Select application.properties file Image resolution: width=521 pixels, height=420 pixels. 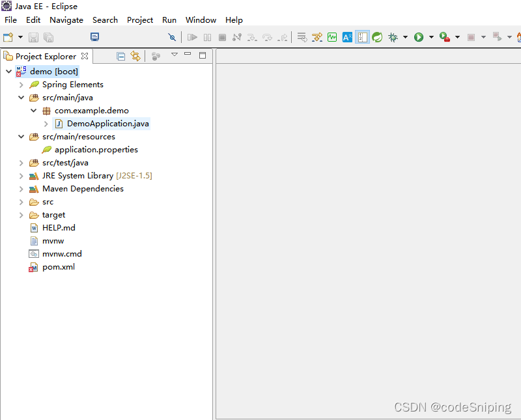click(x=90, y=150)
